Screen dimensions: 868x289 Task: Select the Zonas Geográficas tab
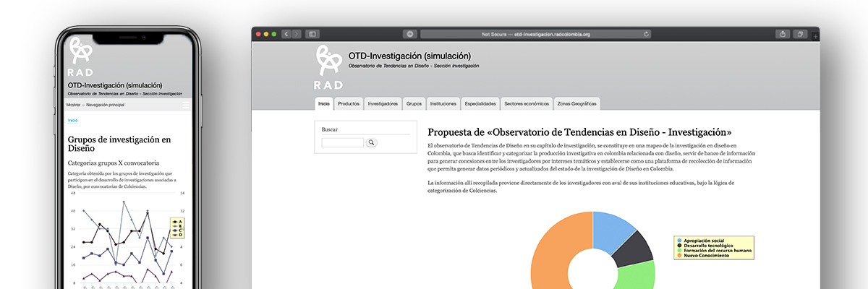tap(576, 104)
